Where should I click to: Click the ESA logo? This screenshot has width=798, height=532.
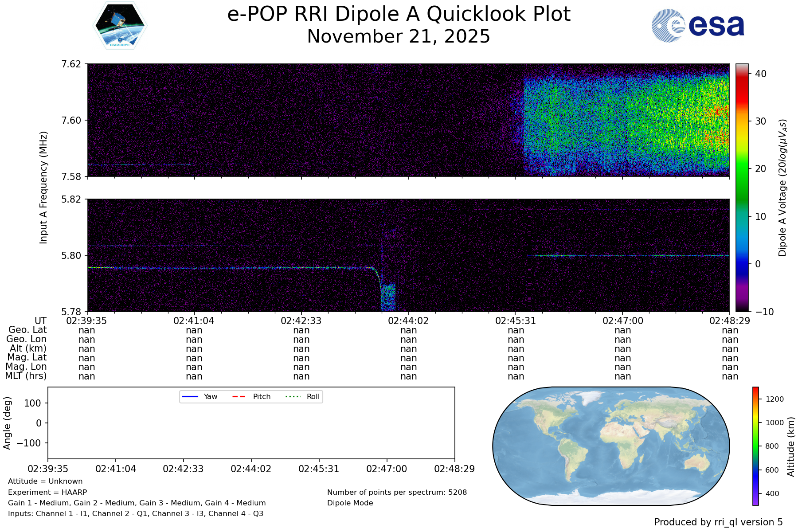click(x=698, y=26)
